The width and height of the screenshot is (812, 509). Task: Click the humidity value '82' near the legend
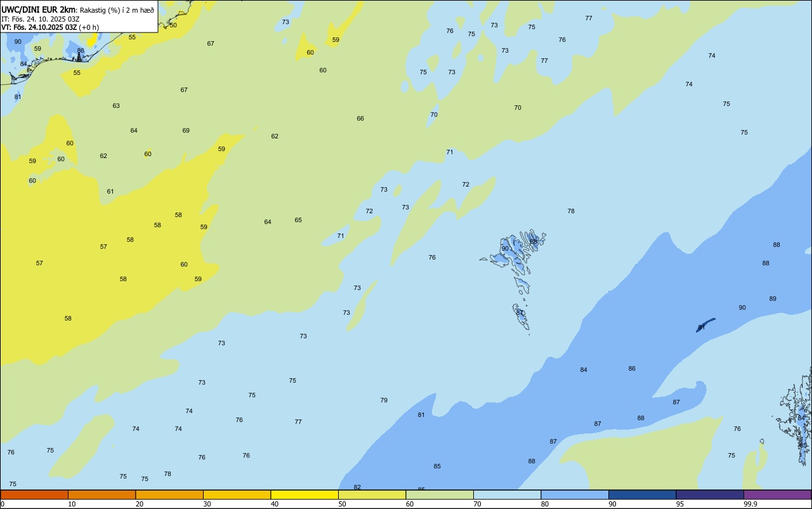[x=357, y=487]
